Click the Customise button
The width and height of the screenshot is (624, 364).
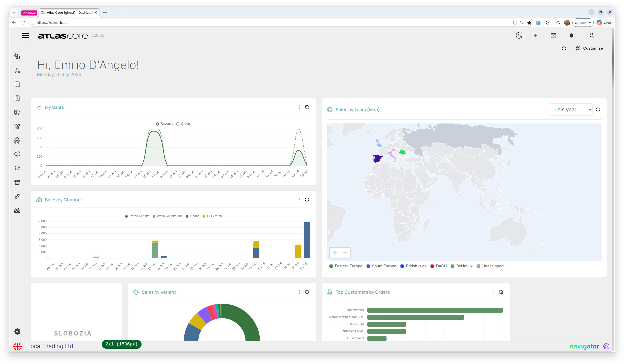click(589, 48)
